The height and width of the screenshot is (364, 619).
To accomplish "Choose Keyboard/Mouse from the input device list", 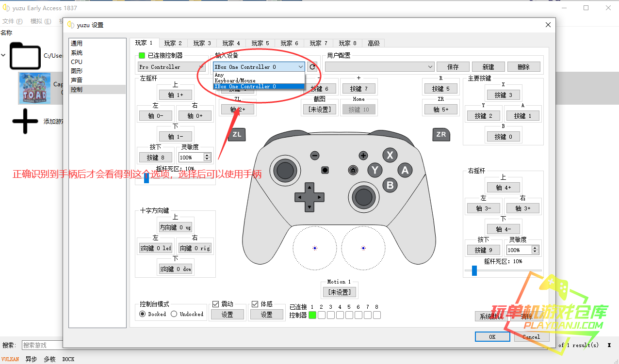I will 235,80.
